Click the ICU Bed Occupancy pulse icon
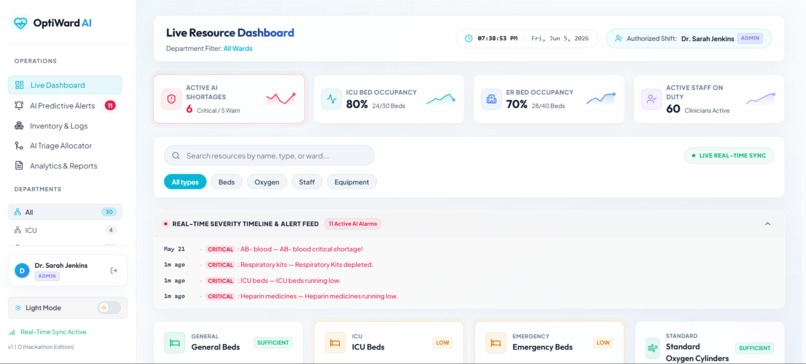The width and height of the screenshot is (806, 364). click(x=332, y=99)
